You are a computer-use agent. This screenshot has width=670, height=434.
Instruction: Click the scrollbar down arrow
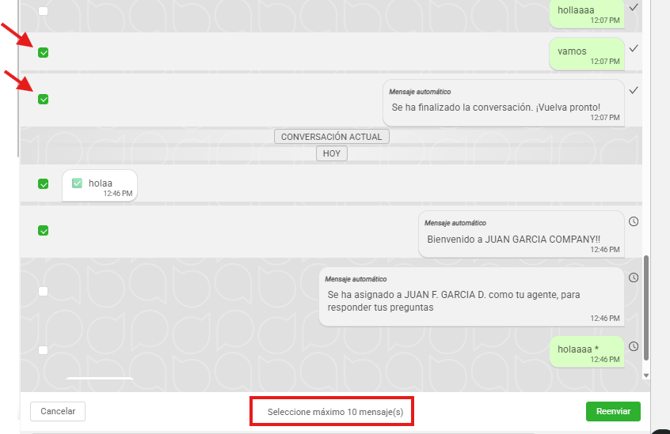pyautogui.click(x=646, y=375)
